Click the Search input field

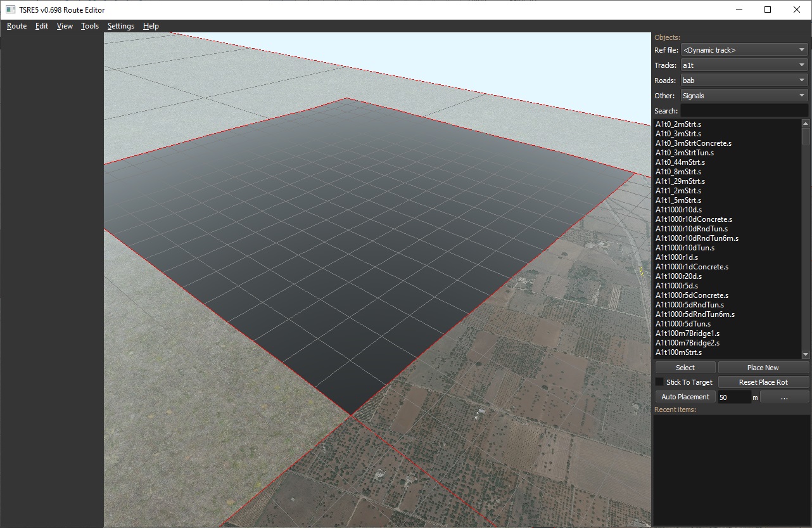click(x=744, y=111)
